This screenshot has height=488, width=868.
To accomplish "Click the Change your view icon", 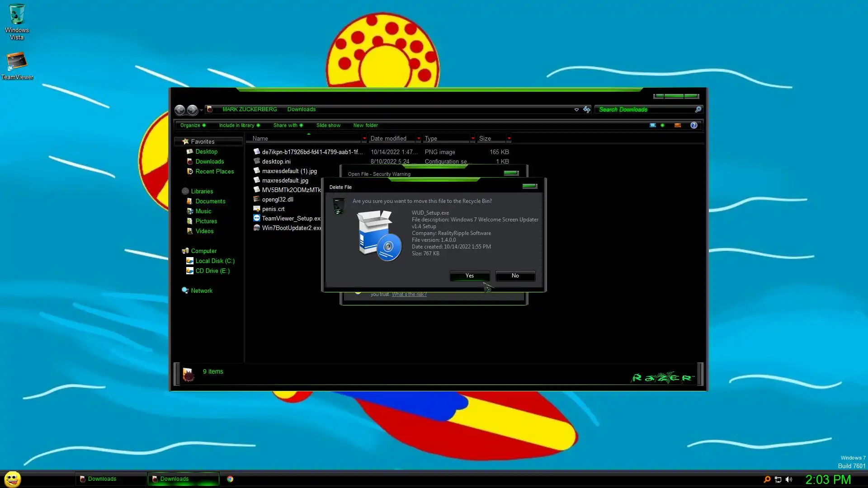I will coord(653,125).
